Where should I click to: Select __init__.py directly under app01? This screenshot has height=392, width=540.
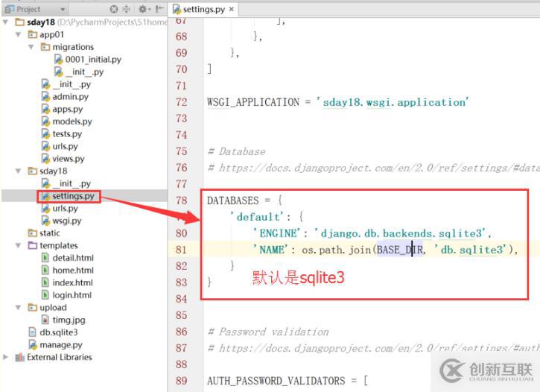(x=66, y=84)
